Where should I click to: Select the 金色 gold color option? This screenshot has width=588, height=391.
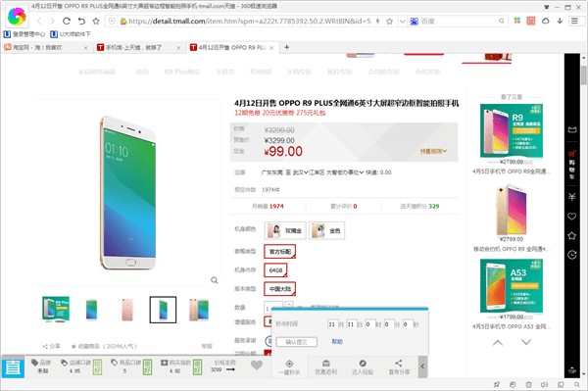click(326, 230)
